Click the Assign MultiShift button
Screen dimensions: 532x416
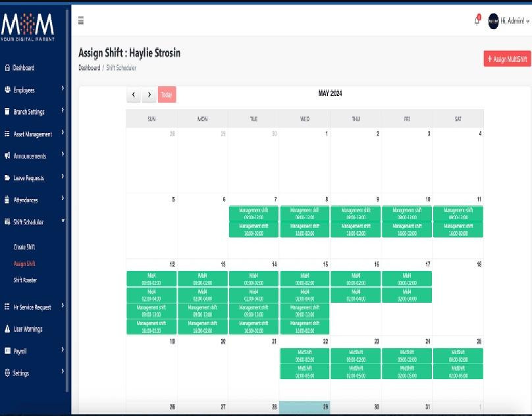point(507,59)
